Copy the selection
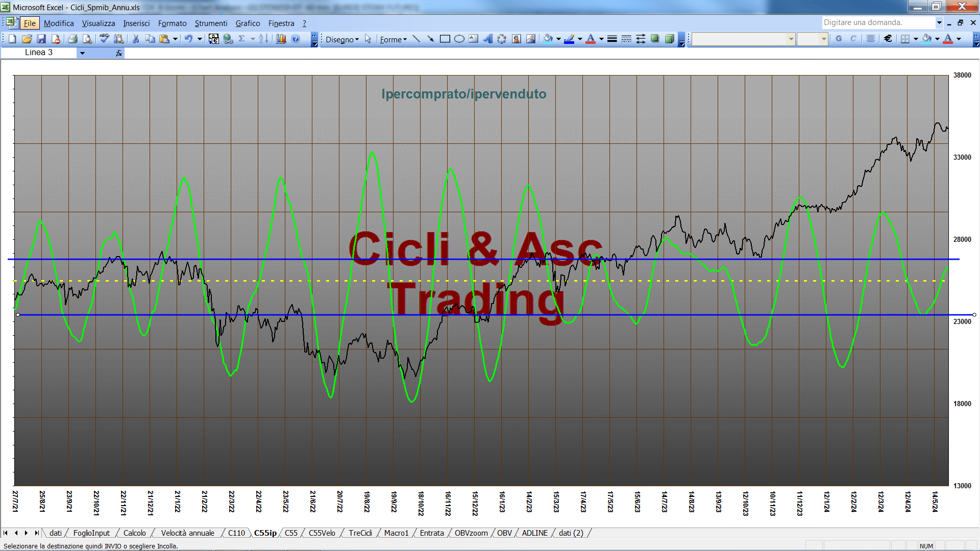The width and height of the screenshot is (980, 551). click(x=150, y=39)
